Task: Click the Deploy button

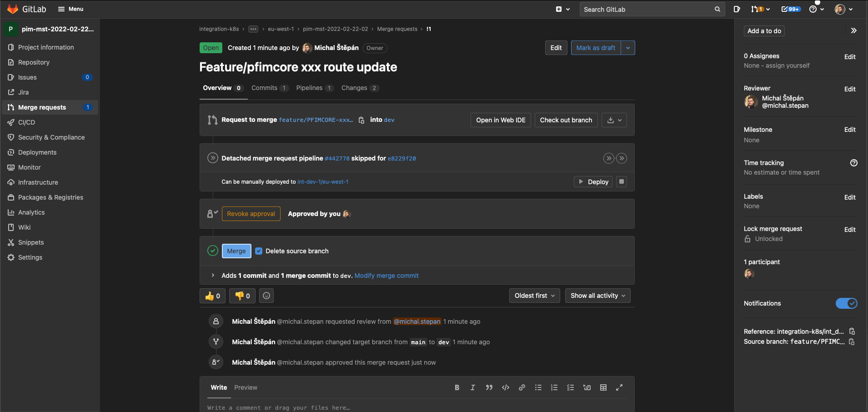Action: [593, 181]
